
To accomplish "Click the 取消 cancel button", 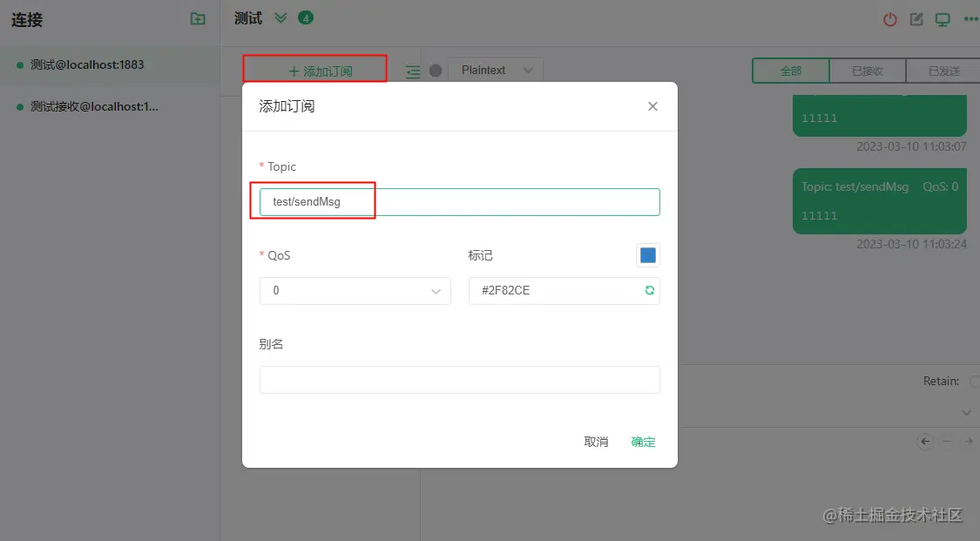I will (596, 442).
